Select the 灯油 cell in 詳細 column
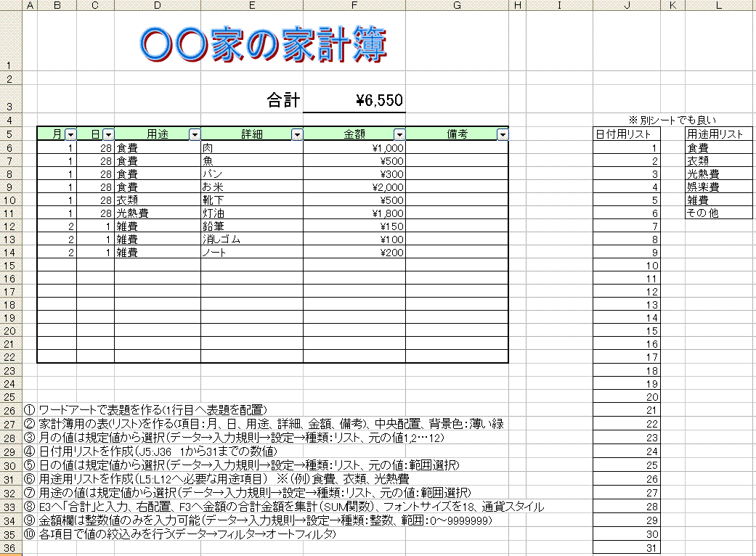This screenshot has width=756, height=556. (251, 213)
